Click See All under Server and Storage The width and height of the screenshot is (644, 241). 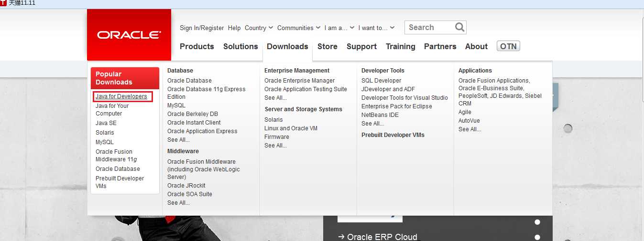click(x=275, y=146)
